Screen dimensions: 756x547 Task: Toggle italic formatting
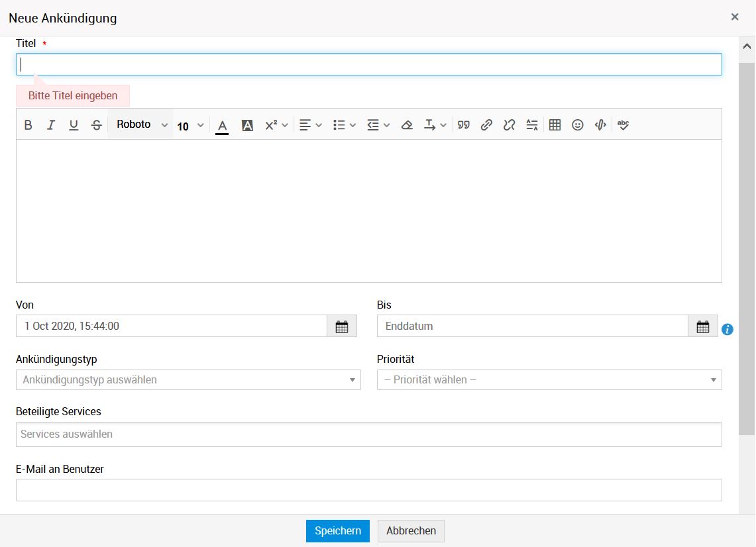[50, 124]
